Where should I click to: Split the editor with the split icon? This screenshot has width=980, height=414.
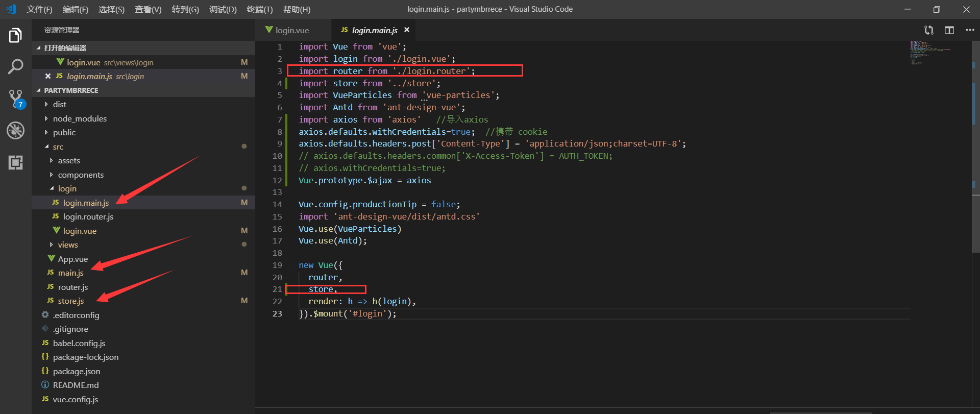pyautogui.click(x=949, y=30)
